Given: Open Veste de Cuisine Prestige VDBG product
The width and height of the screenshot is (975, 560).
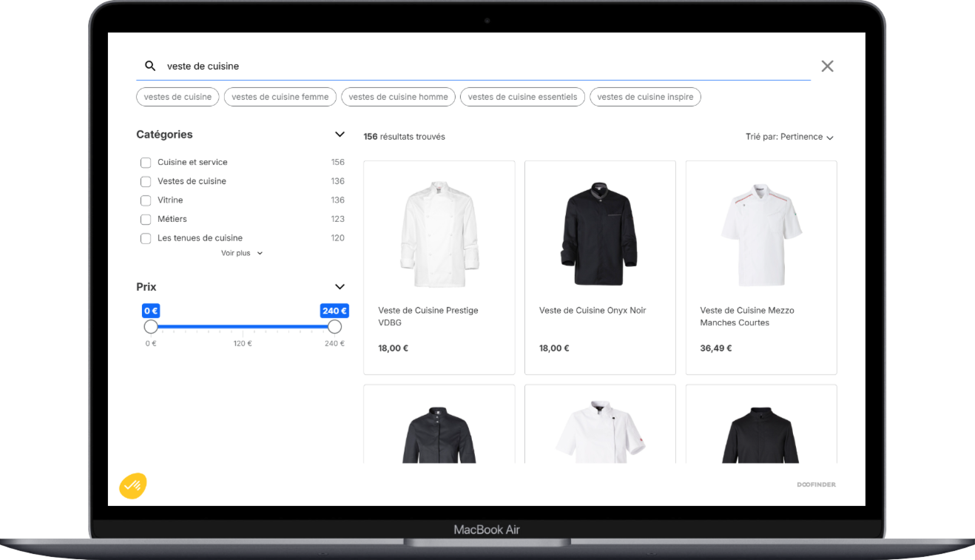Looking at the screenshot, I should point(439,268).
